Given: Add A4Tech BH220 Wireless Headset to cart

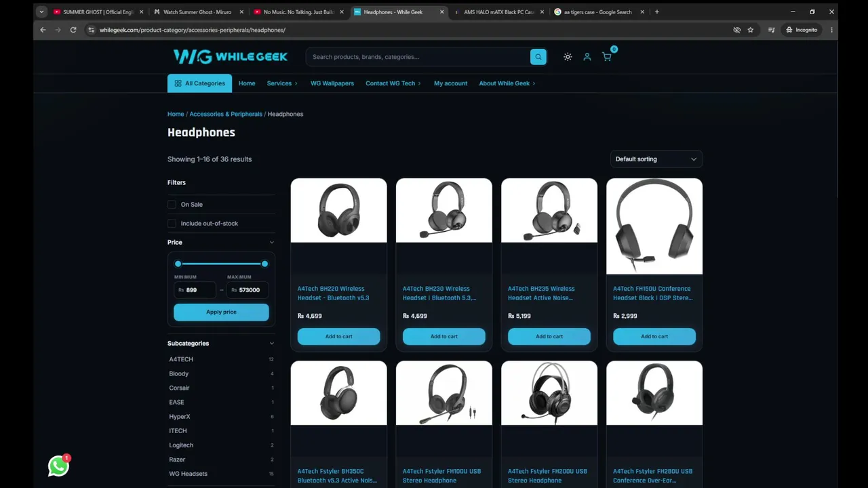Looking at the screenshot, I should pos(338,336).
